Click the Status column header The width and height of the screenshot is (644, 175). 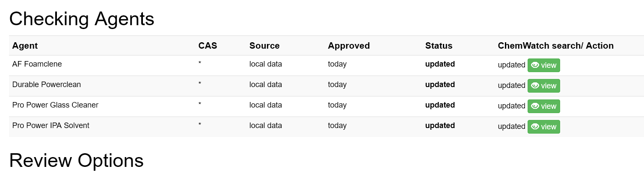click(x=439, y=46)
